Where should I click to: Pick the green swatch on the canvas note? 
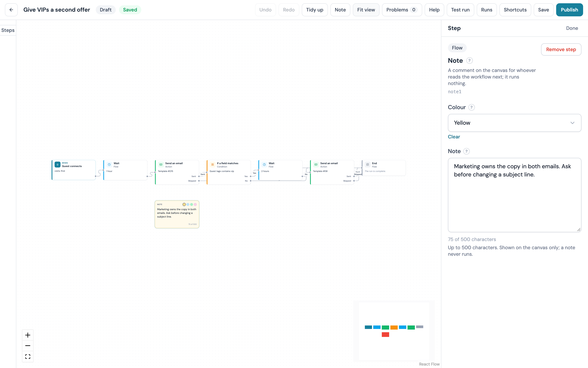coord(192,204)
